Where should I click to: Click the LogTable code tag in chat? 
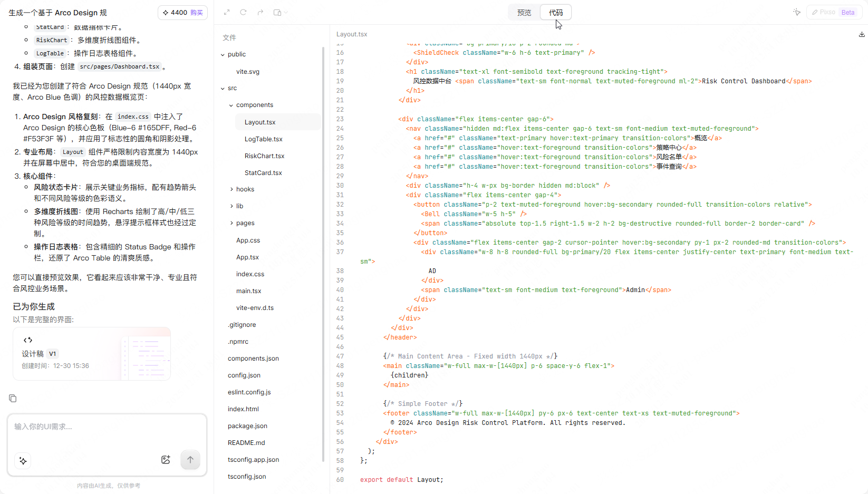(x=50, y=53)
